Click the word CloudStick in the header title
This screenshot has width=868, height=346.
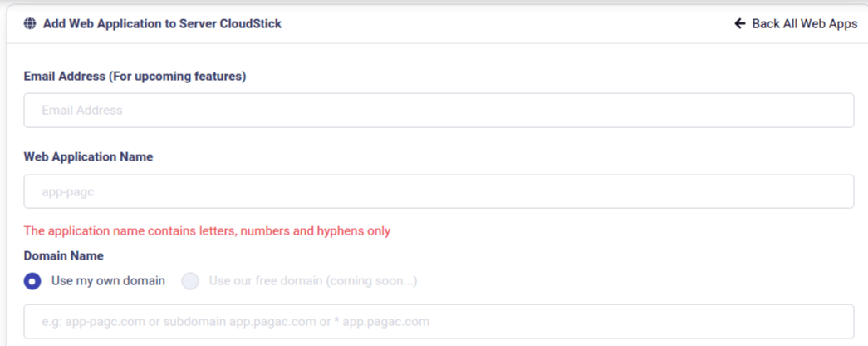tap(249, 24)
